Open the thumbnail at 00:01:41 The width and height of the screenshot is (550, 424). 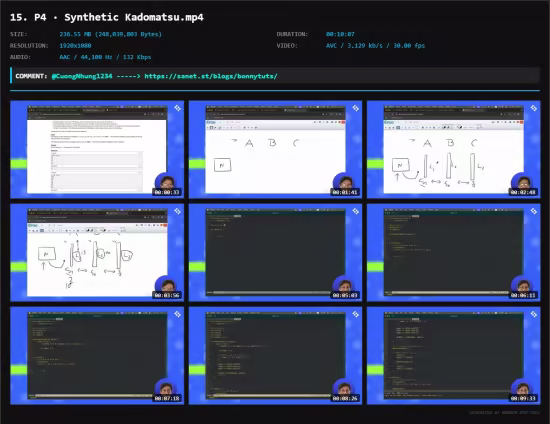click(x=275, y=149)
